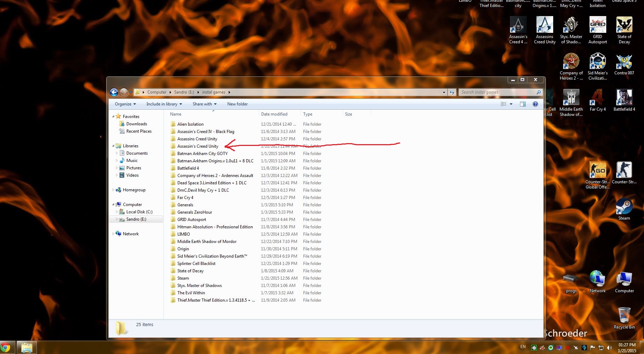Click the Contra 007 desktop icon
644x354 pixels.
pos(624,64)
